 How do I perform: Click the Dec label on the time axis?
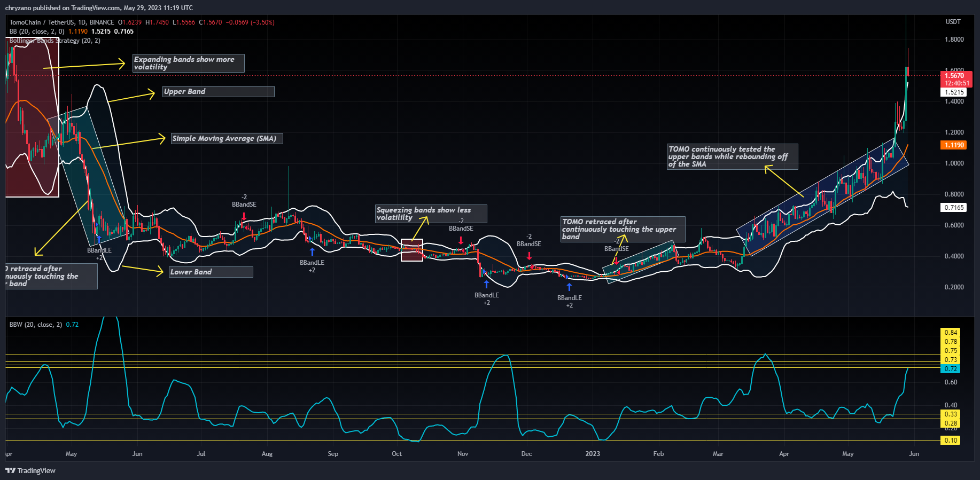pyautogui.click(x=527, y=454)
